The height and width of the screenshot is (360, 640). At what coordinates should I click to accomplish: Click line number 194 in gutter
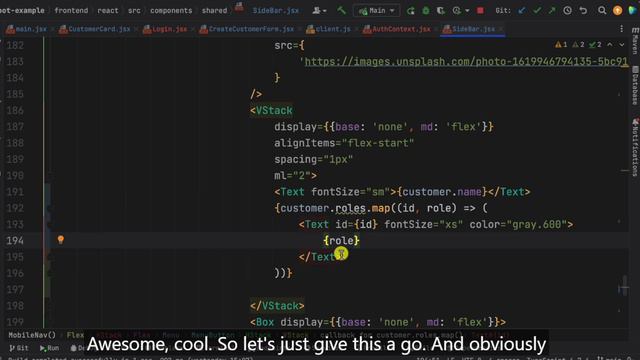click(x=15, y=240)
